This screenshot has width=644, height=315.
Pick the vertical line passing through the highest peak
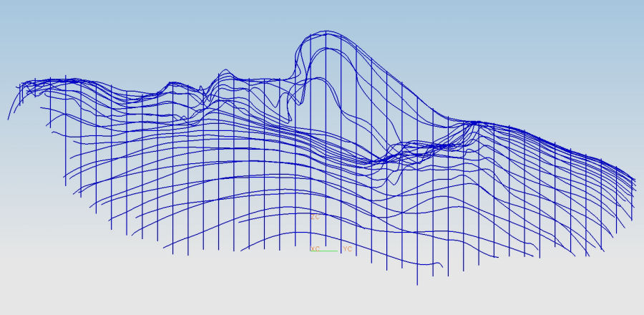click(327, 143)
